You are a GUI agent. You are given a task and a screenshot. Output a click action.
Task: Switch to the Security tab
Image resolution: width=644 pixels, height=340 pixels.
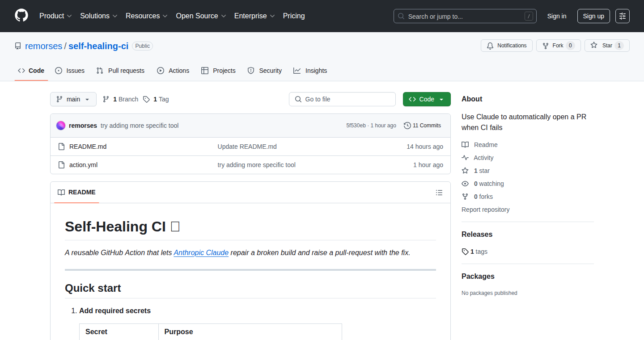pyautogui.click(x=265, y=71)
